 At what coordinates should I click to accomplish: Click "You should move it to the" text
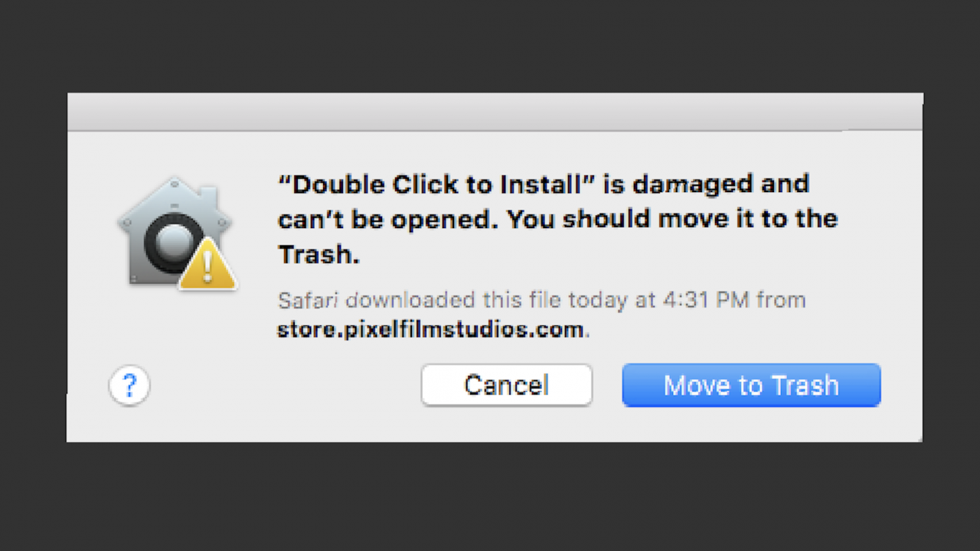(673, 220)
